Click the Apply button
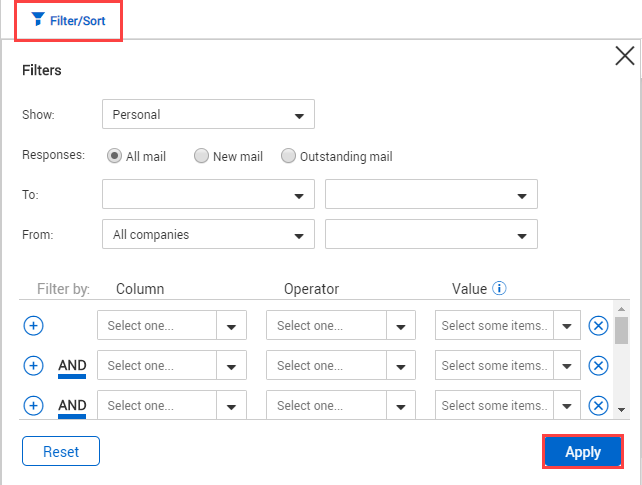The width and height of the screenshot is (642, 485). pos(583,452)
